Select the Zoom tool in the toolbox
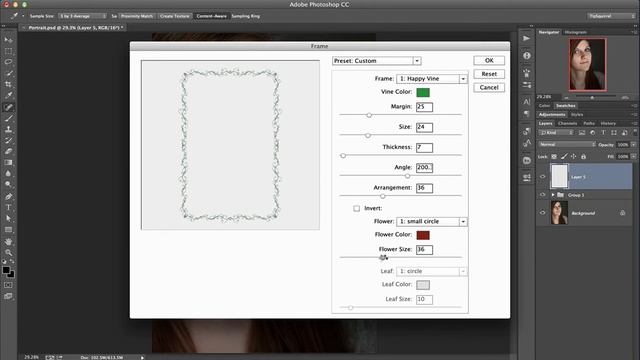 pos(8,253)
